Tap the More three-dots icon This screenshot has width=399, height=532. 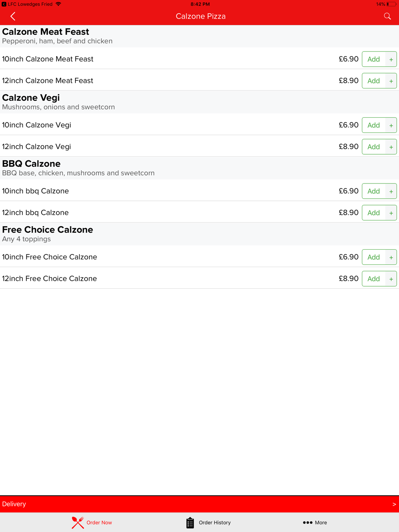point(308,522)
